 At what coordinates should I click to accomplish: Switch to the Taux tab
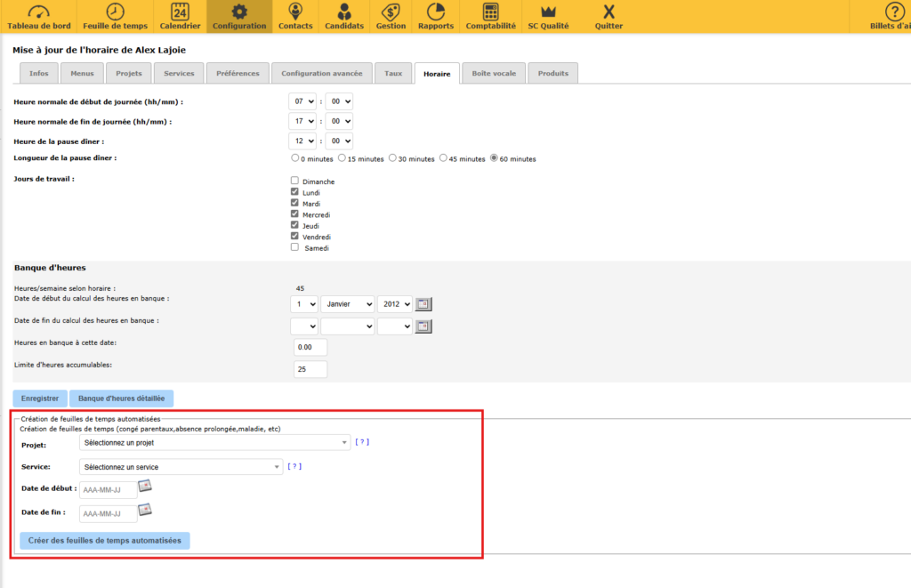coord(392,73)
